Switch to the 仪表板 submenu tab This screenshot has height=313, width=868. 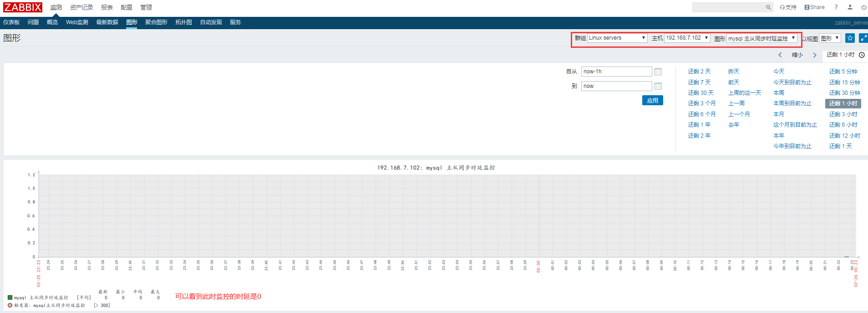tap(11, 22)
